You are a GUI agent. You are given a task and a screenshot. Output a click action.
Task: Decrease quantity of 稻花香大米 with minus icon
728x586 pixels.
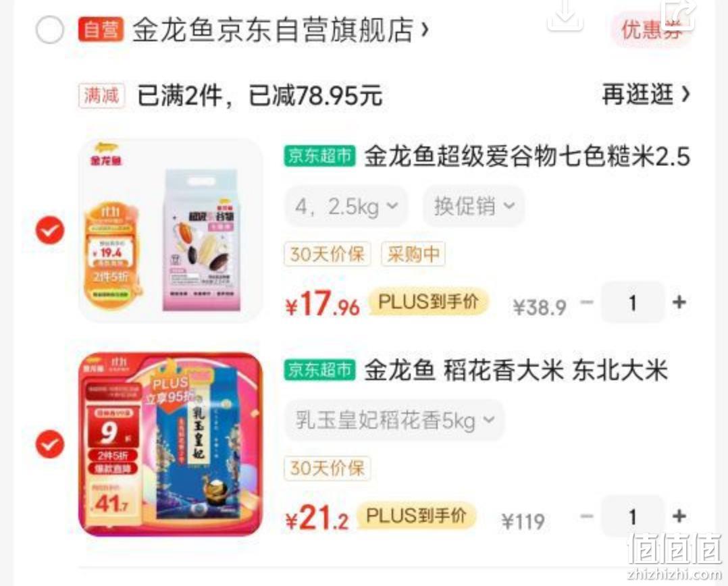(x=588, y=516)
